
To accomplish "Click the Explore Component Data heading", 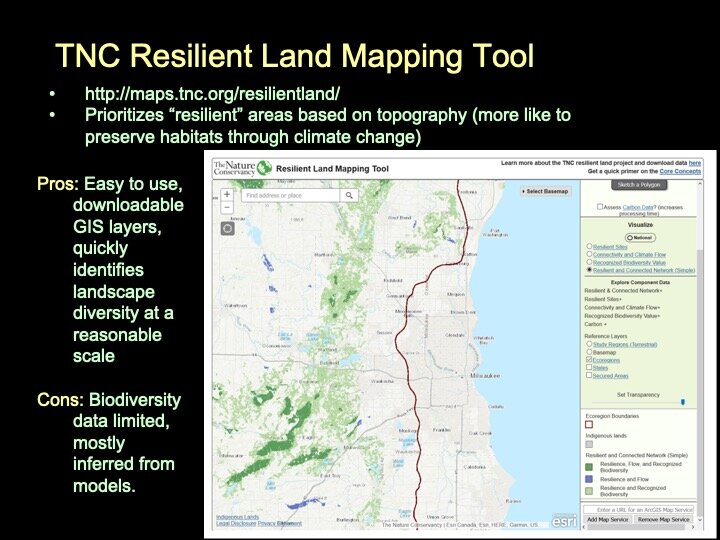I will [x=640, y=282].
